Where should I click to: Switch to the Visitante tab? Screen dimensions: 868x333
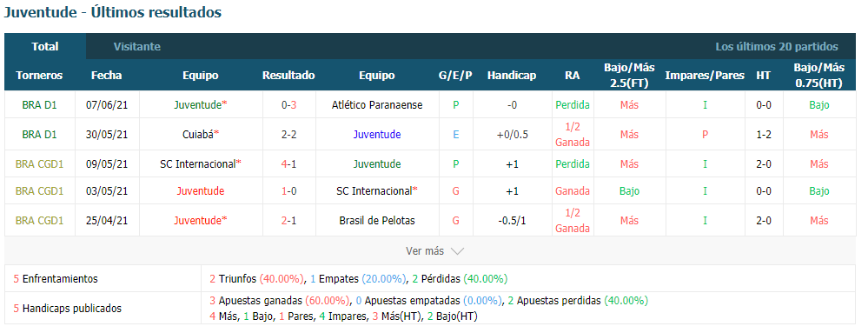tap(136, 47)
